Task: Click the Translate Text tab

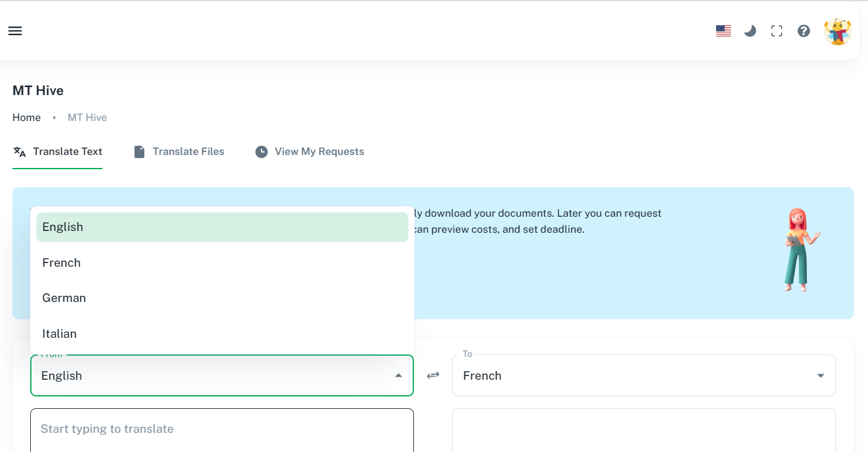Action: [67, 152]
